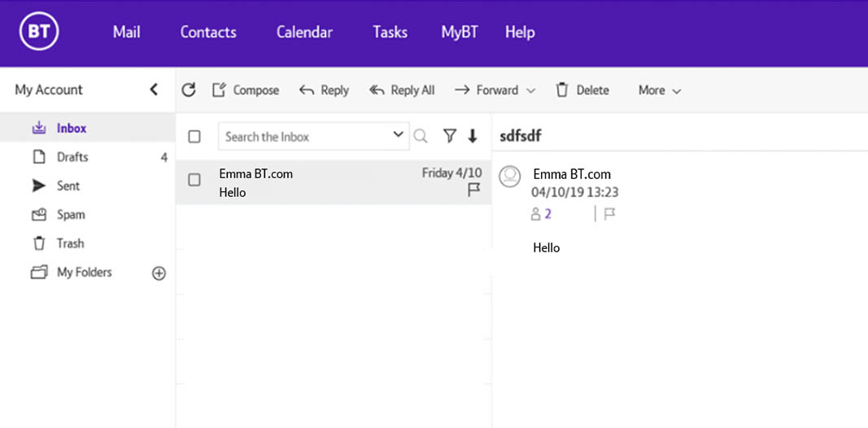868x428 pixels.
Task: Go to the Contacts tab
Action: (208, 33)
